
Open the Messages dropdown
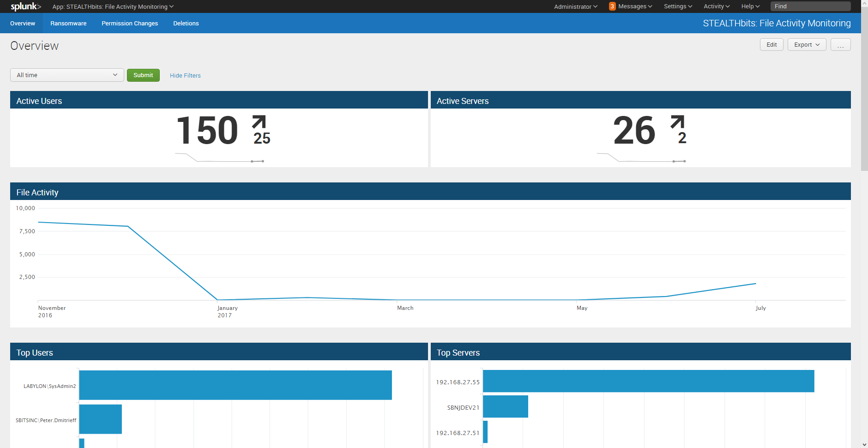[x=635, y=6]
